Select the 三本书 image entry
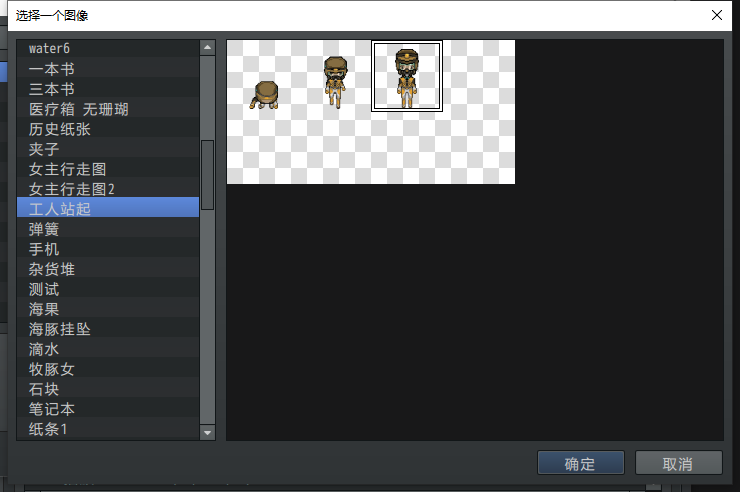 108,89
